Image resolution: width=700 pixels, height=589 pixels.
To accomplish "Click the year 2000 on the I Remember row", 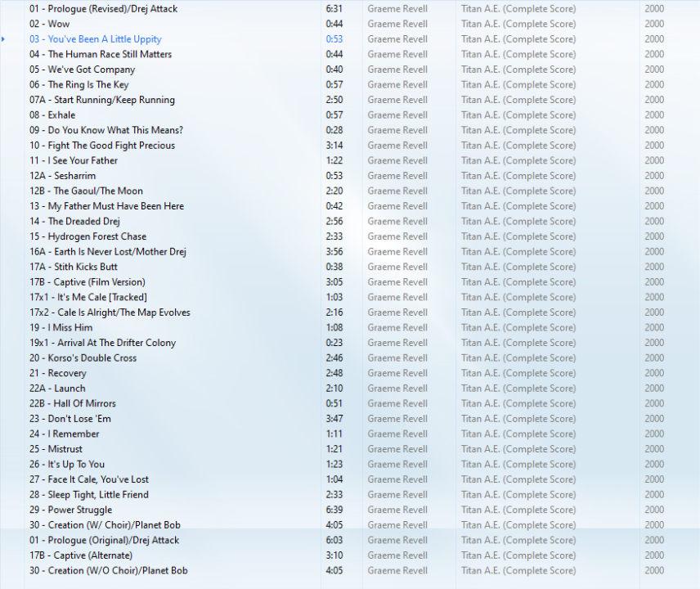I will (654, 434).
